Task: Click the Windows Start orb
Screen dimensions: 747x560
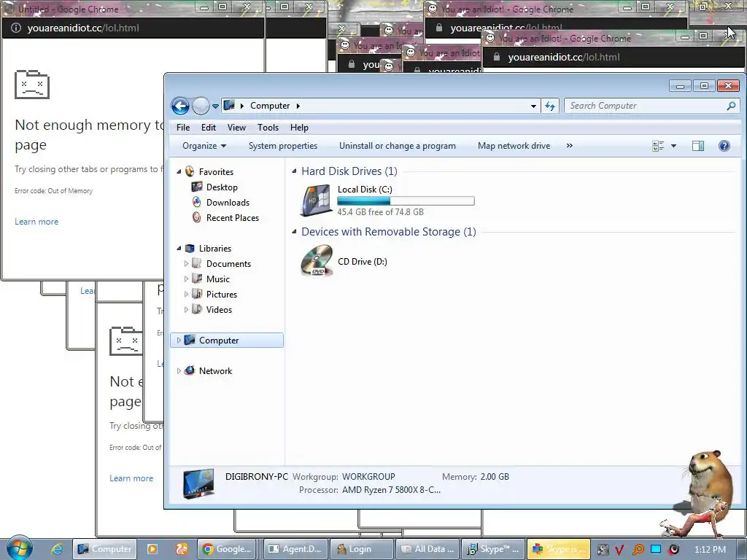Action: [19, 548]
